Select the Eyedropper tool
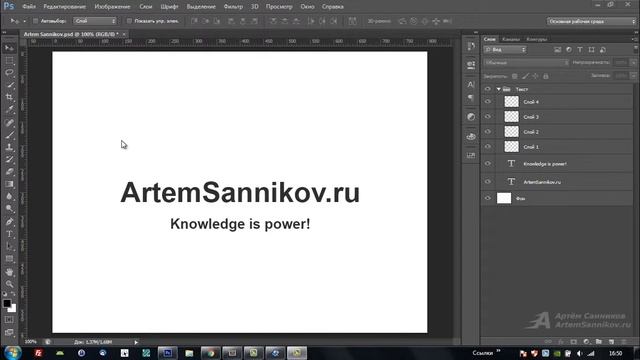640x360 pixels. point(9,110)
